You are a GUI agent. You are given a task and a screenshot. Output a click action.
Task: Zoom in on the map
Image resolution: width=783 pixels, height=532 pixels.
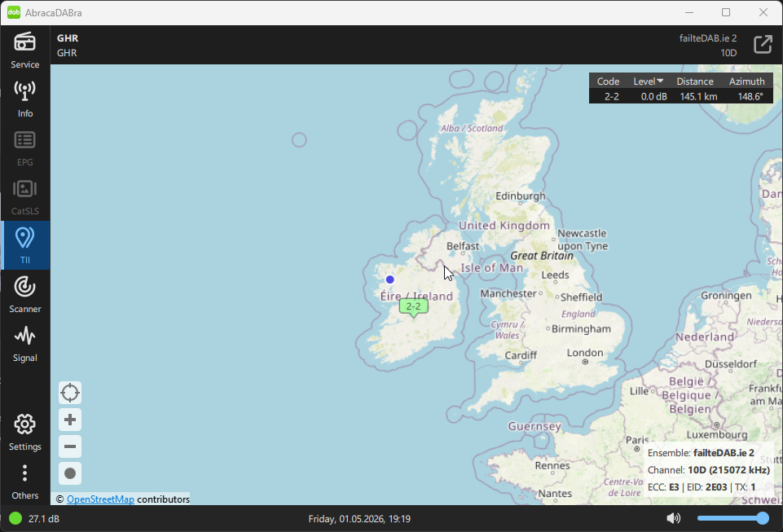pyautogui.click(x=70, y=420)
